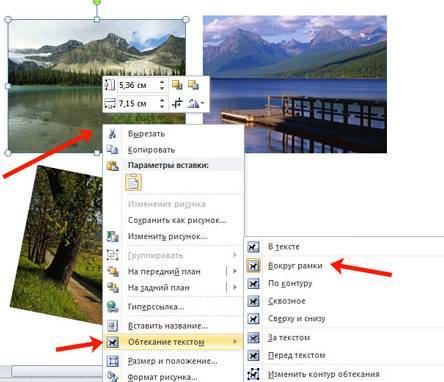Click the paste options clipboard icon

[112, 165]
